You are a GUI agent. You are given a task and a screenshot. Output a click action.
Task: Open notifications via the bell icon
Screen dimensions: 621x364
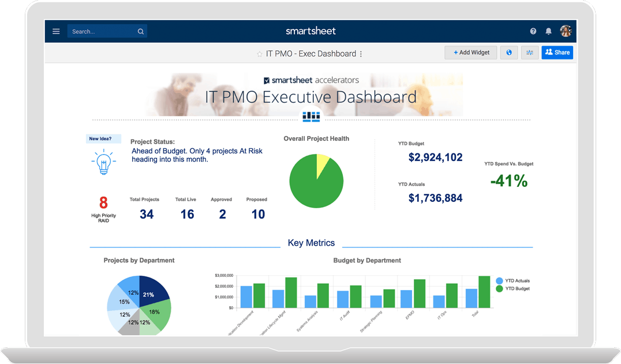click(548, 31)
